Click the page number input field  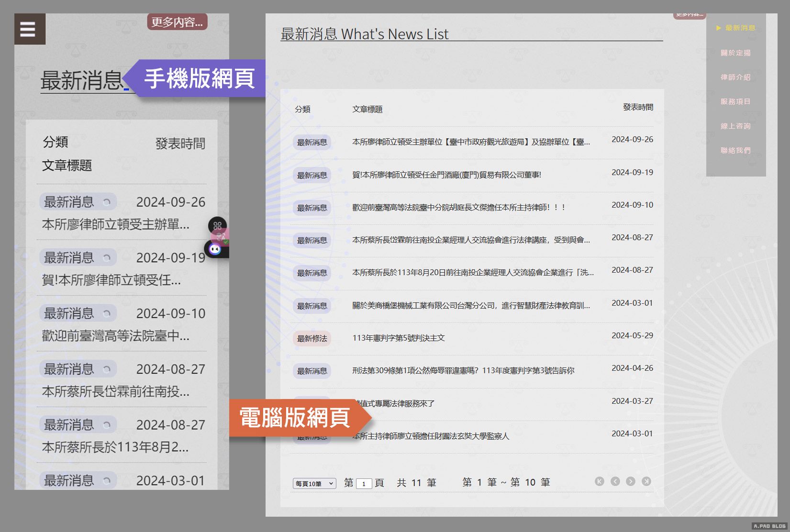click(364, 484)
